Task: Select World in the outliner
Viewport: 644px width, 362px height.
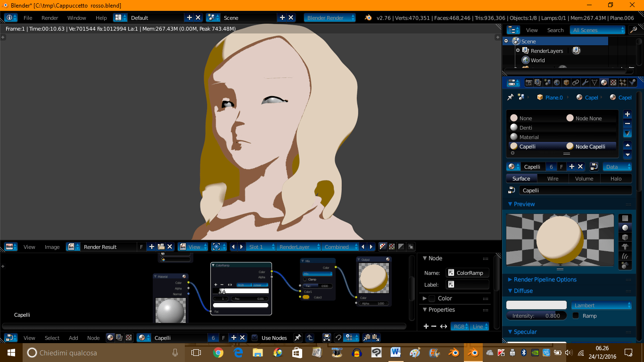Action: pyautogui.click(x=537, y=60)
